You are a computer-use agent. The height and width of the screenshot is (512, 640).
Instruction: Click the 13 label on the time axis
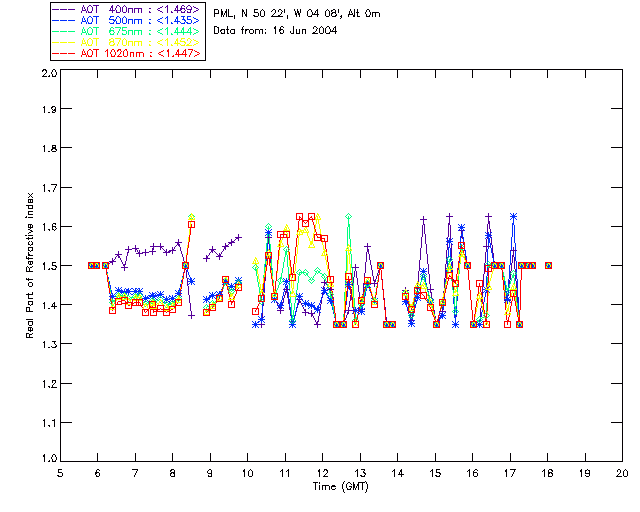360,473
